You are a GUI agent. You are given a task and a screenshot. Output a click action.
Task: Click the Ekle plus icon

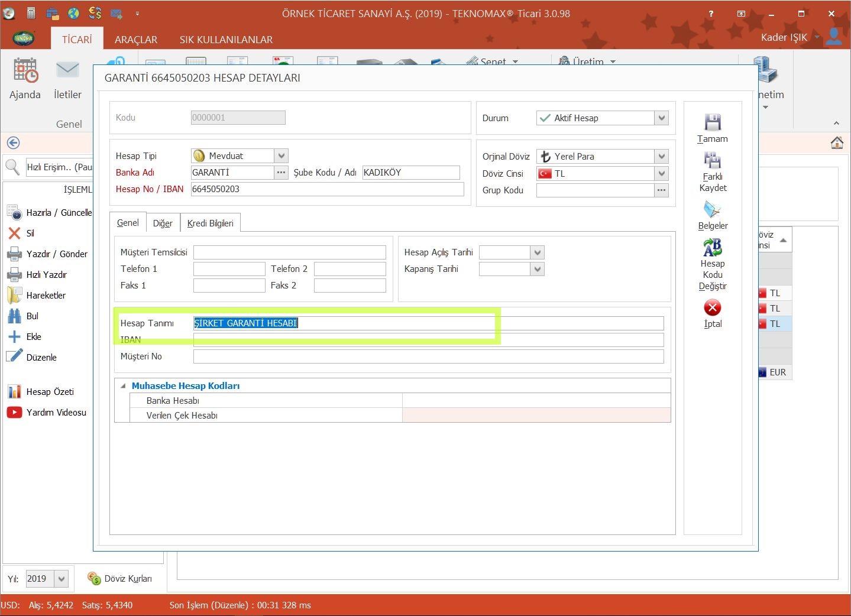14,336
